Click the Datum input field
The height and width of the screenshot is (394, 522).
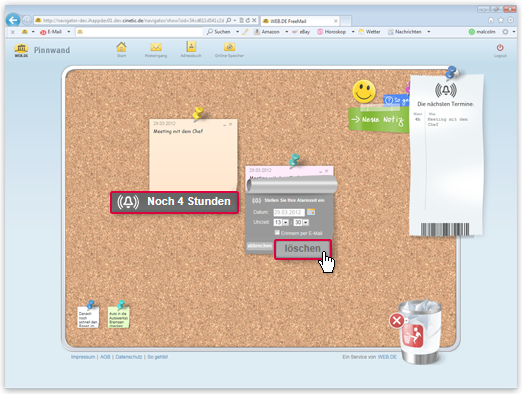(x=289, y=212)
